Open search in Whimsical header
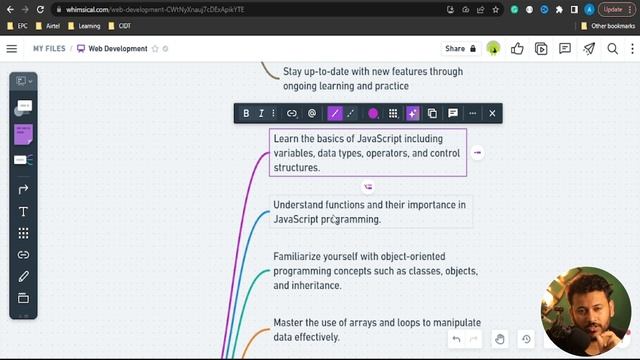Screen dimensions: 640x360 (x=612, y=49)
